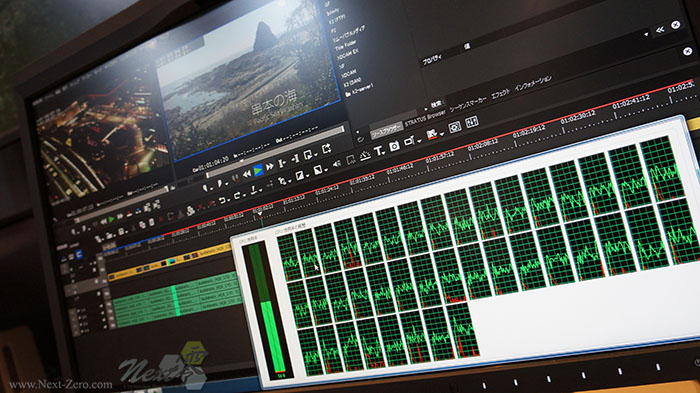700x393 pixels.
Task: Open the dropdown arrow next to T tool
Action: [x=383, y=153]
